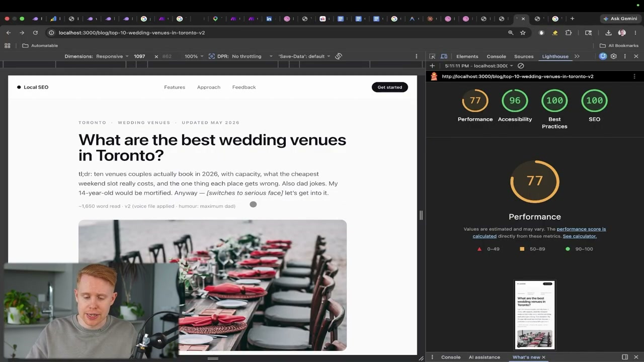The width and height of the screenshot is (644, 362).
Task: Click the Features nav link on the page
Action: [175, 87]
